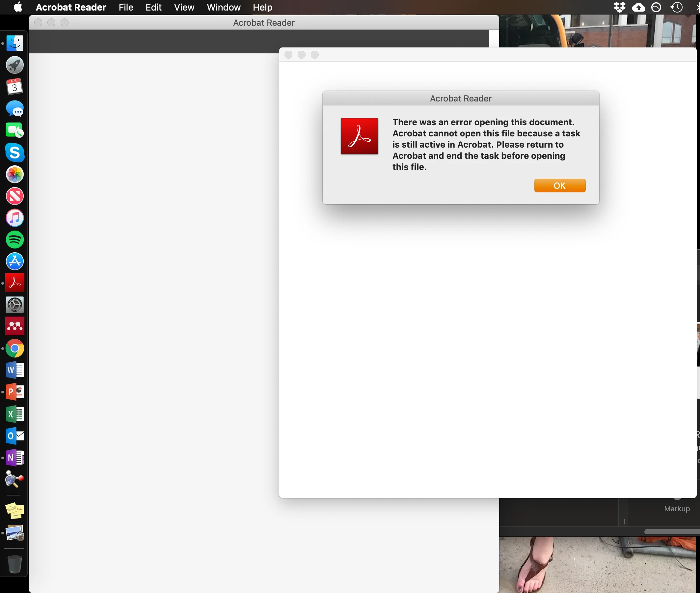Click the Markup button

pyautogui.click(x=677, y=509)
